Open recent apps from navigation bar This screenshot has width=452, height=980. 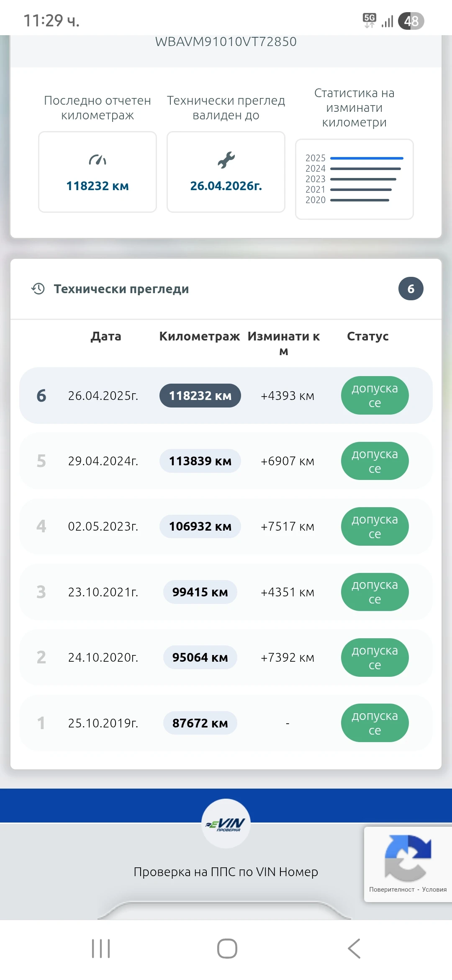click(101, 949)
